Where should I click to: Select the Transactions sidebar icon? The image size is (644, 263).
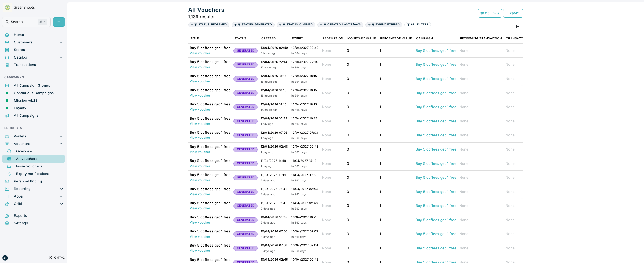click(7, 65)
